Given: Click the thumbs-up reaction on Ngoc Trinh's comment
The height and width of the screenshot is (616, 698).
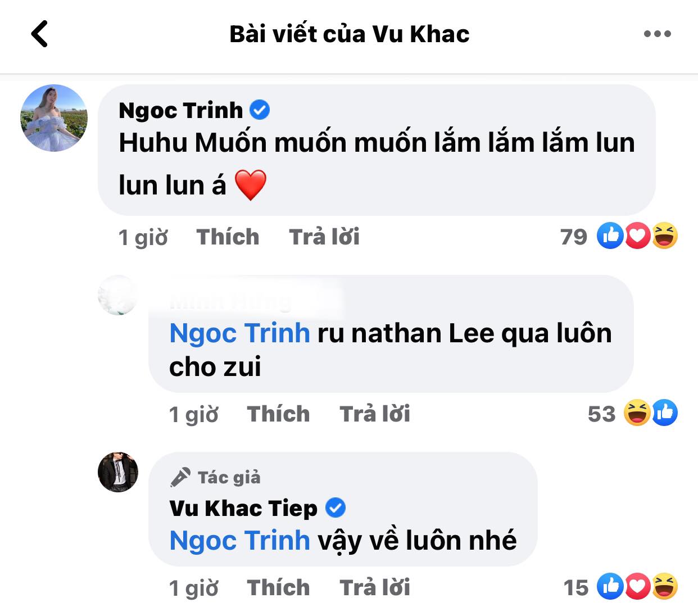Looking at the screenshot, I should 610,237.
